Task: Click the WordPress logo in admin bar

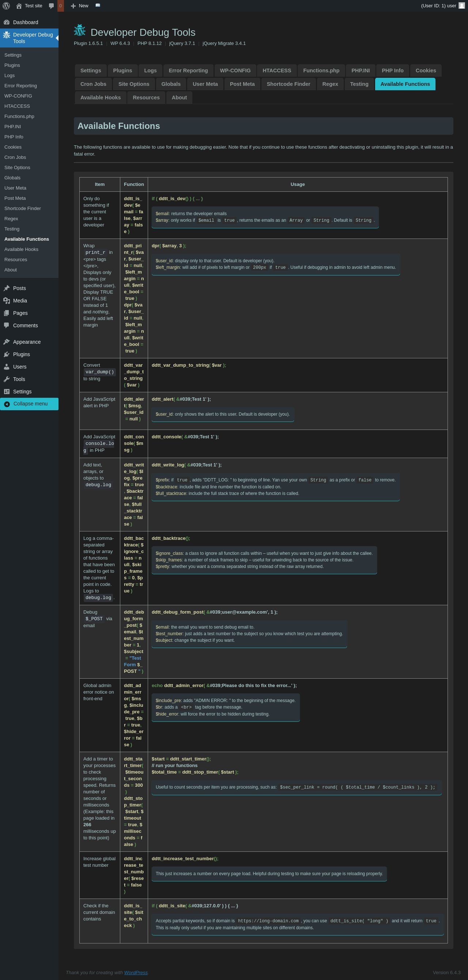Action: coord(6,6)
